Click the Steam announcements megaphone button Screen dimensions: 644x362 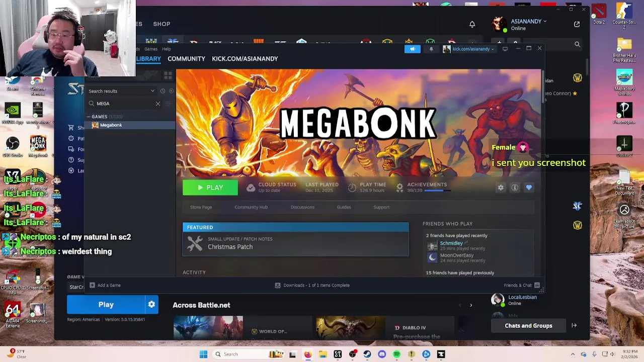(x=412, y=49)
